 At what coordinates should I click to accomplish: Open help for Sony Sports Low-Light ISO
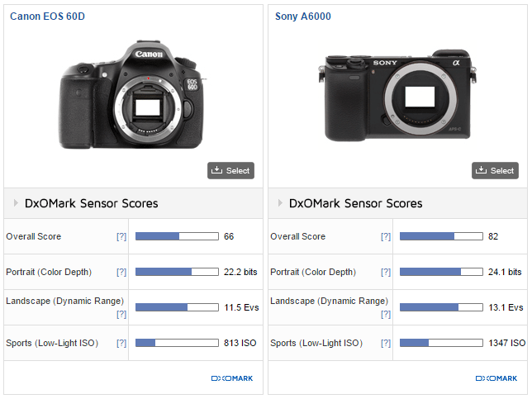386,343
